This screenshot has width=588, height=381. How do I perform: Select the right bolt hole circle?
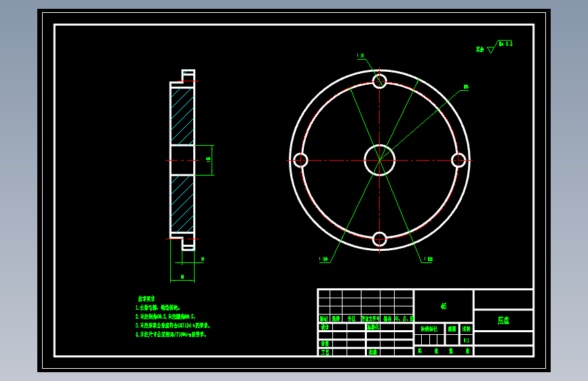tap(458, 160)
